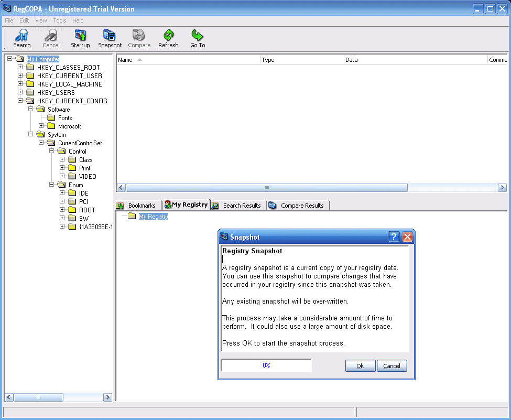Click the Snapshot dialog help question icon

point(394,236)
